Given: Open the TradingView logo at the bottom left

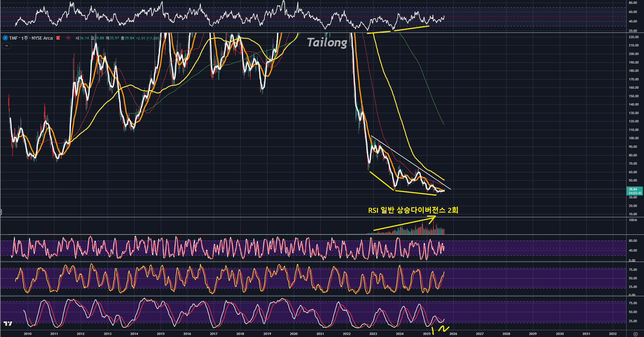Looking at the screenshot, I should tap(8, 323).
